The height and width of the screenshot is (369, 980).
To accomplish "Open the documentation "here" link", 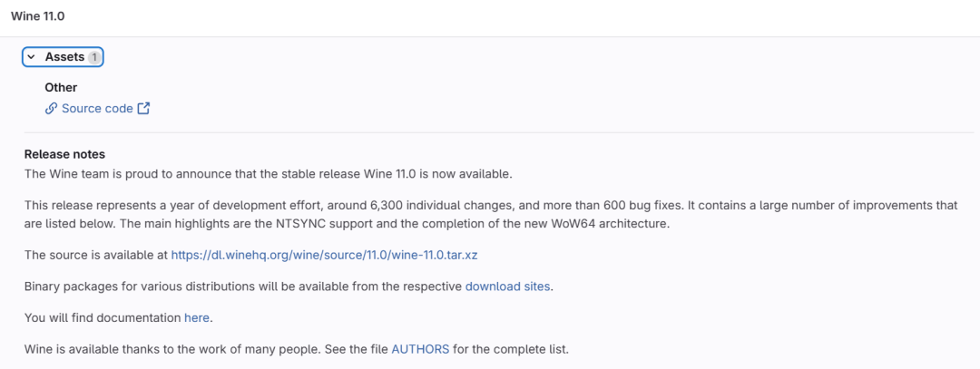I will 197,318.
